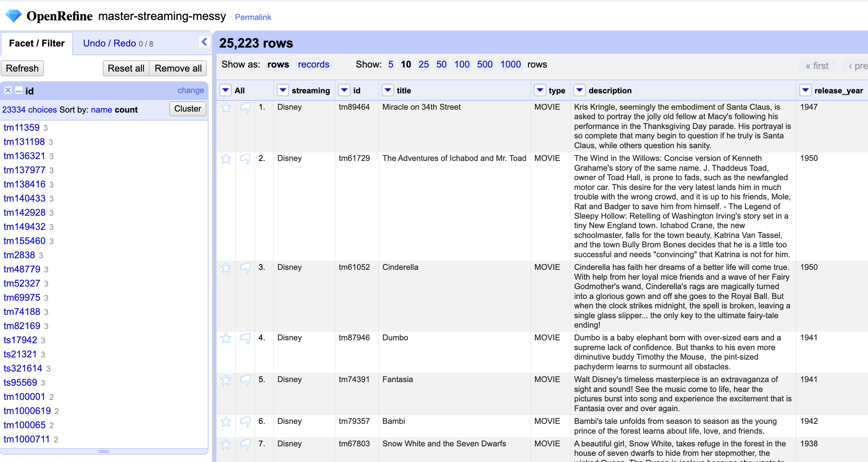The width and height of the screenshot is (868, 462).
Task: Show 50 rows per page
Action: (x=441, y=64)
